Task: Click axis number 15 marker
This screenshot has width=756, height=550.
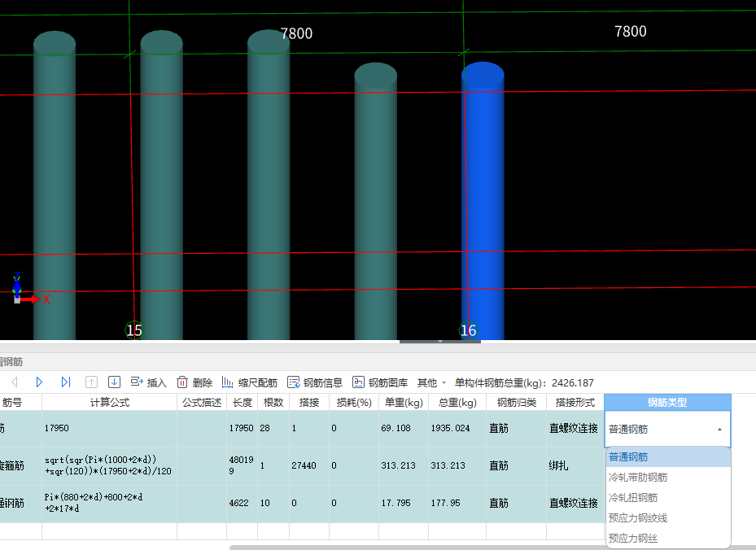Action: point(134,330)
